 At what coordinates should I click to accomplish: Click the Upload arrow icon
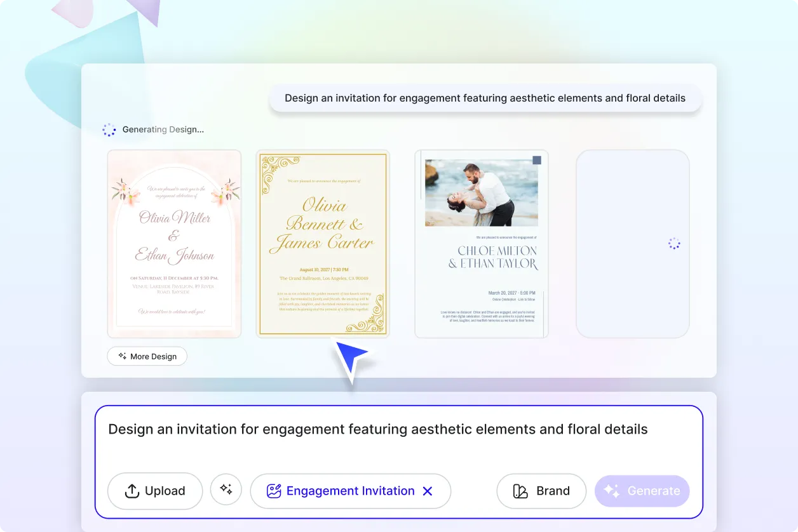[x=132, y=490]
